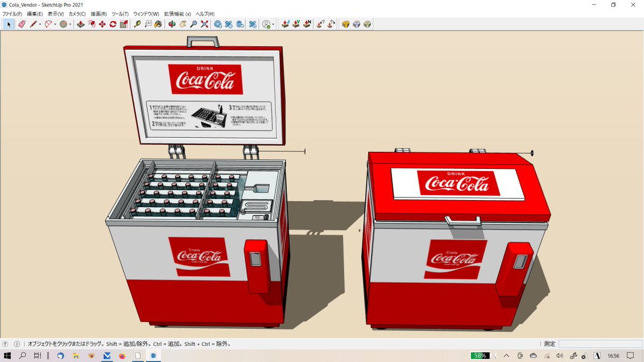Screen dimensions: 644x362
Task: Choose the Paint Bucket tool
Action: 158,24
